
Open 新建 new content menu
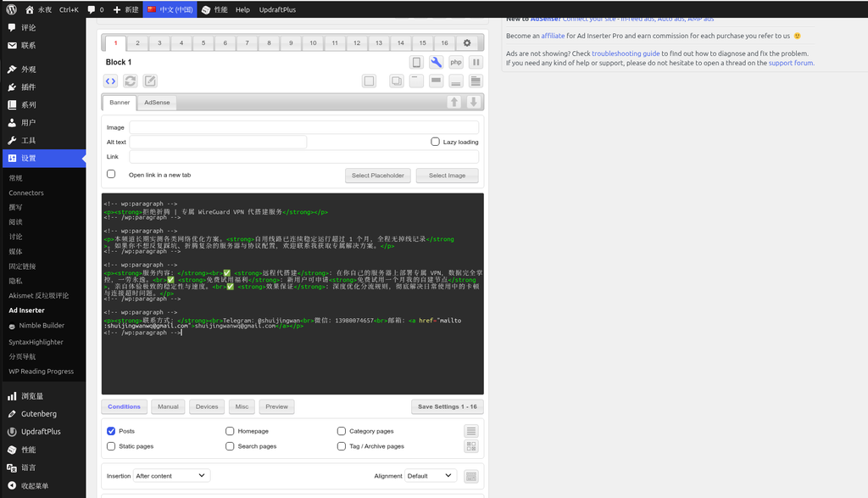[125, 9]
